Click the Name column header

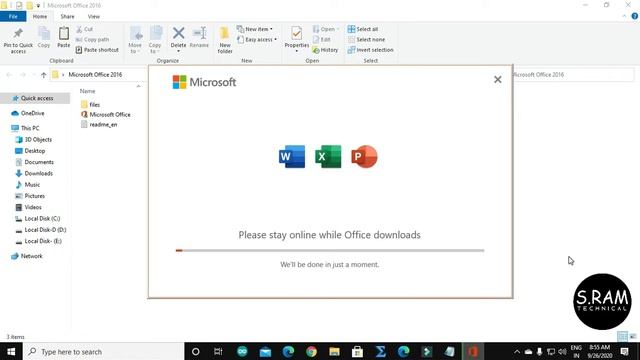click(87, 91)
